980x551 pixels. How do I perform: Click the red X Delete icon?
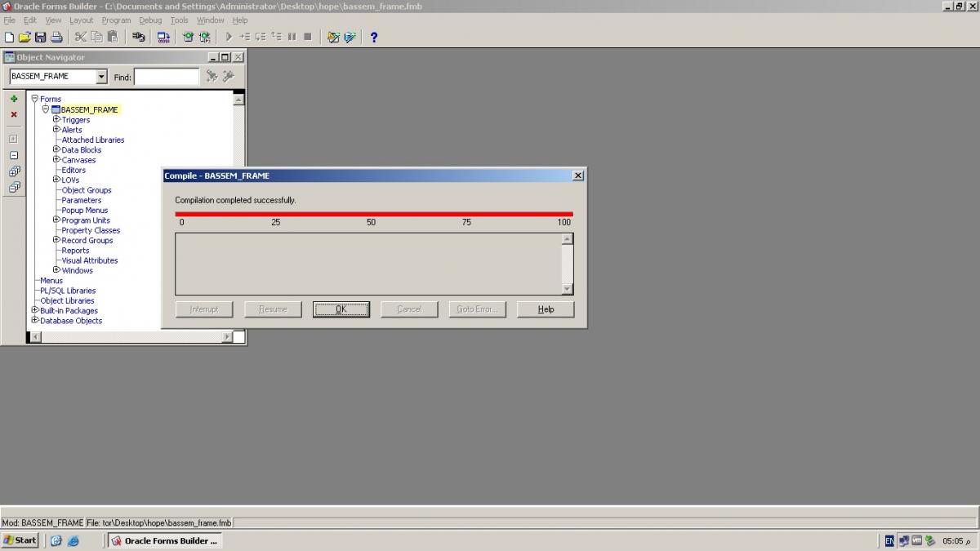pyautogui.click(x=14, y=114)
